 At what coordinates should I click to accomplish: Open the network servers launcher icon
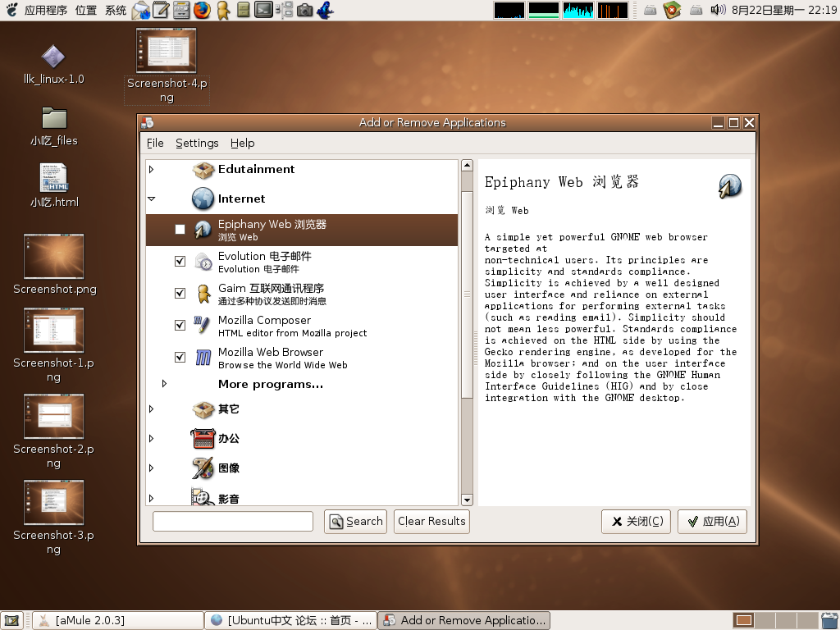(285, 10)
